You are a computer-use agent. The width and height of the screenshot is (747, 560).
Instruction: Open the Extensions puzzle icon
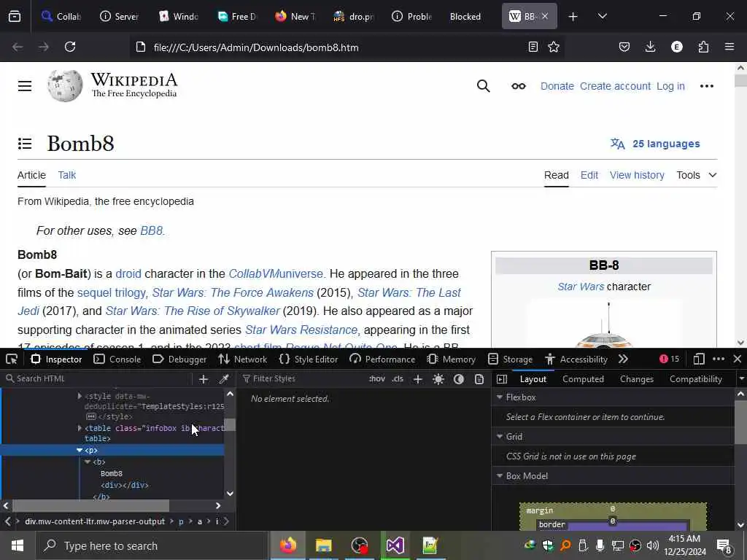pos(703,47)
